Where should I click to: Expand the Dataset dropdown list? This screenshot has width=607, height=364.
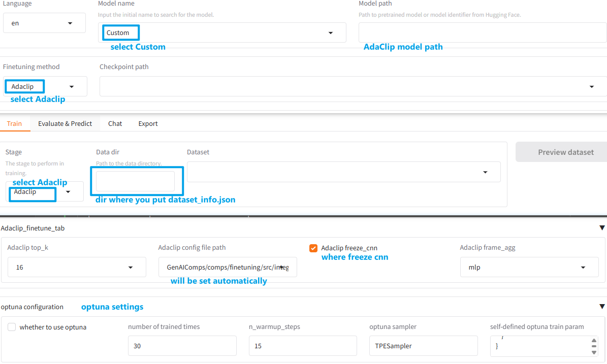point(485,172)
